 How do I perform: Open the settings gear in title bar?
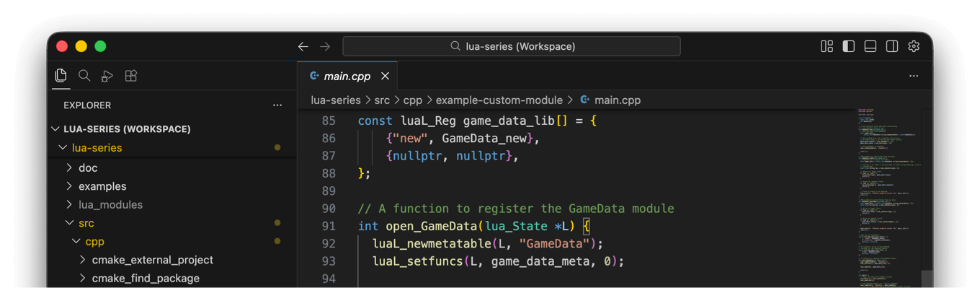(914, 46)
